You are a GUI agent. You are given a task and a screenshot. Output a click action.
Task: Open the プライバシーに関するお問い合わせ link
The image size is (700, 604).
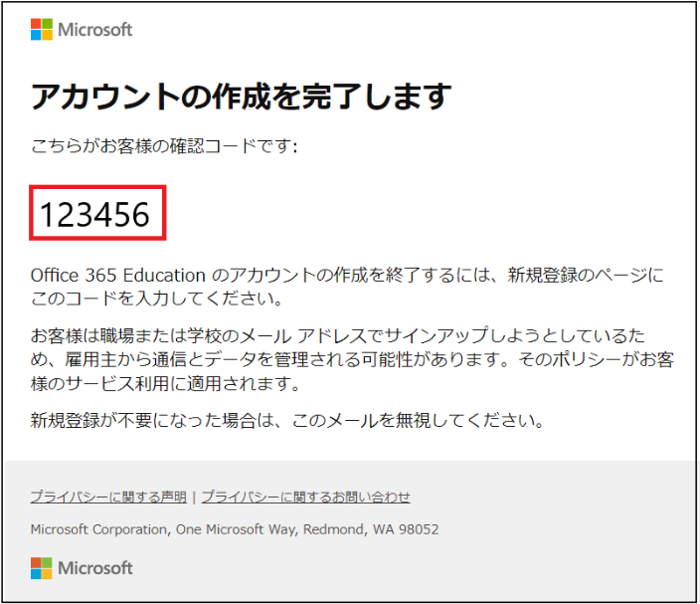(305, 497)
